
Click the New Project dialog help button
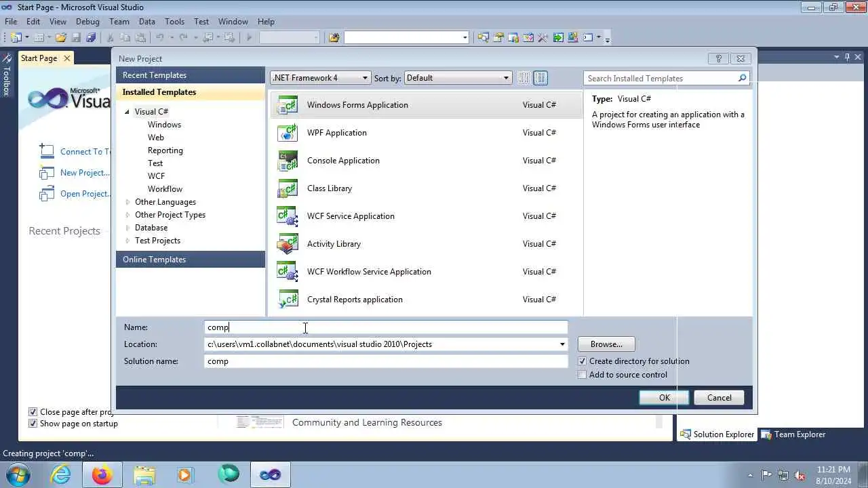tap(718, 59)
